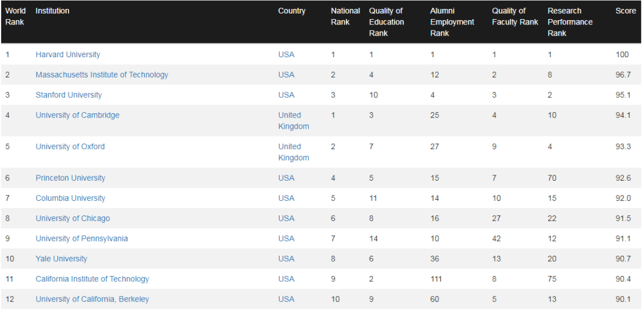Click research performance rank 70 cell
Screen dimensions: 644x313
pos(552,178)
